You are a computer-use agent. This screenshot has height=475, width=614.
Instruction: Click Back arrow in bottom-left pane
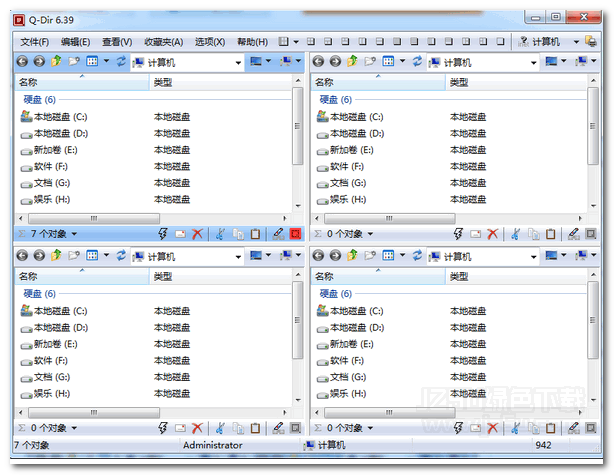[x=22, y=256]
